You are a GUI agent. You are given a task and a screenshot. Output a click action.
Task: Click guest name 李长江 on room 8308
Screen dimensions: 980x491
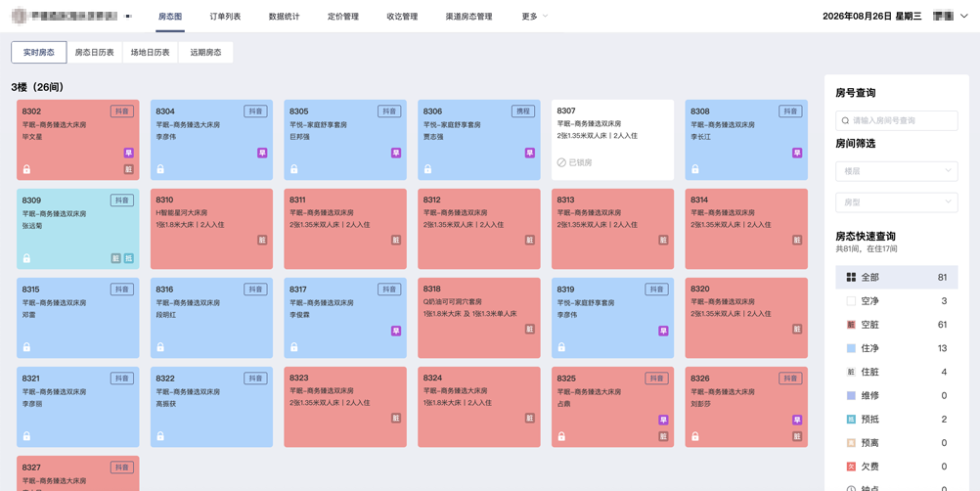(x=700, y=136)
